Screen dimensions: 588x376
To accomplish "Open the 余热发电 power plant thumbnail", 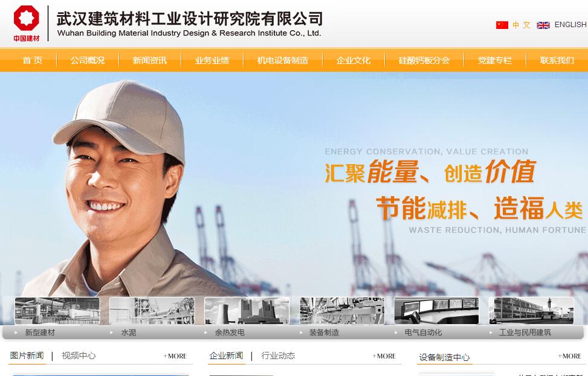I will [x=247, y=311].
